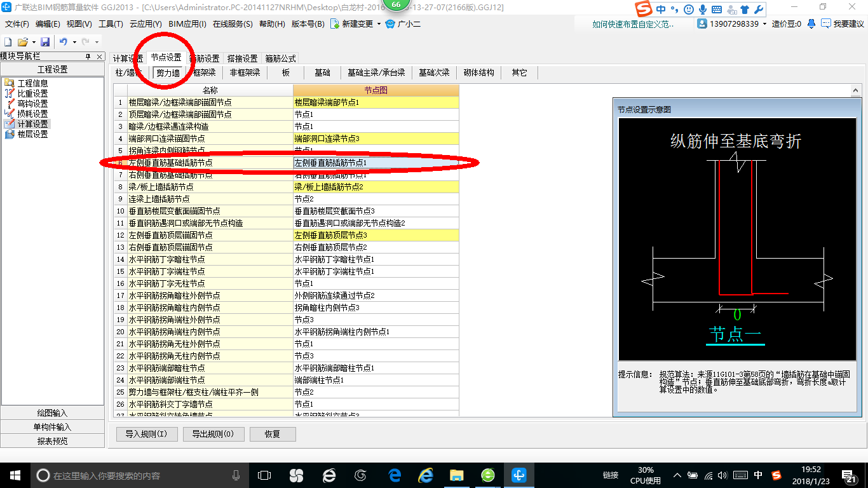
Task: Click the 单构件输入 module button
Action: click(x=52, y=427)
